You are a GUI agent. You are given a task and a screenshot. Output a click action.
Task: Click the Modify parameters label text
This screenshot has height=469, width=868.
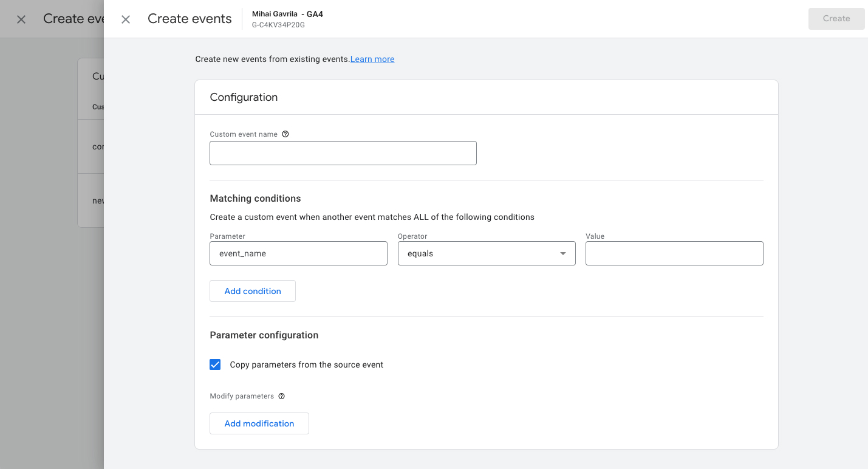242,396
